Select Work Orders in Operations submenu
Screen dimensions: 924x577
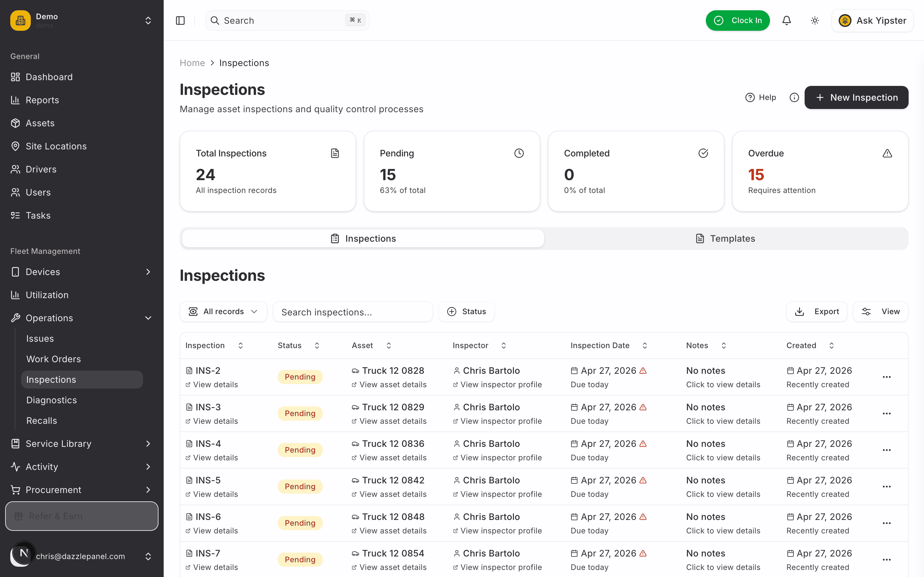coord(54,359)
